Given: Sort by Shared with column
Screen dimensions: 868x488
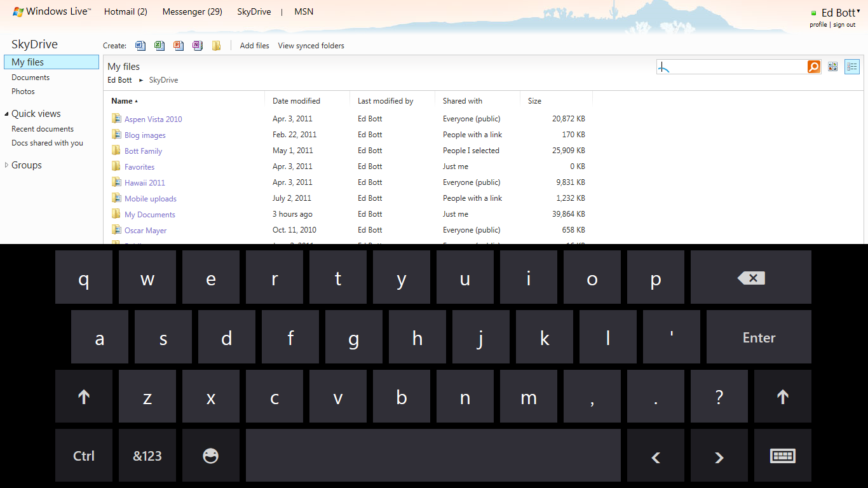Looking at the screenshot, I should click(x=463, y=101).
